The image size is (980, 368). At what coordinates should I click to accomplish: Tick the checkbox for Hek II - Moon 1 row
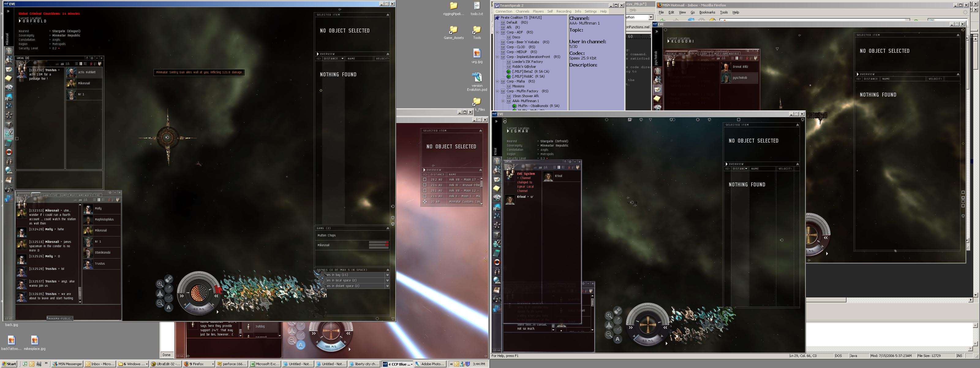coord(425,196)
